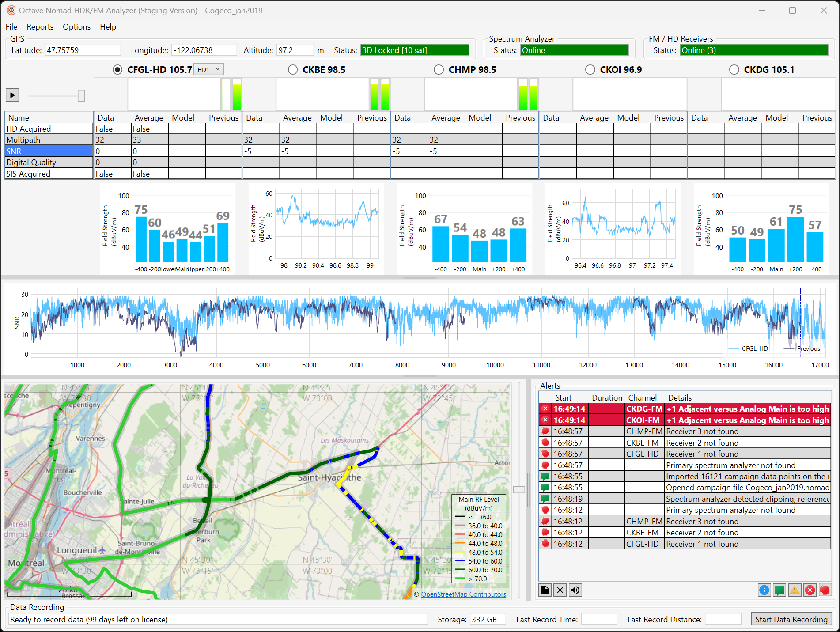
Task: Sort alerts by the Duration column header
Action: pos(607,398)
